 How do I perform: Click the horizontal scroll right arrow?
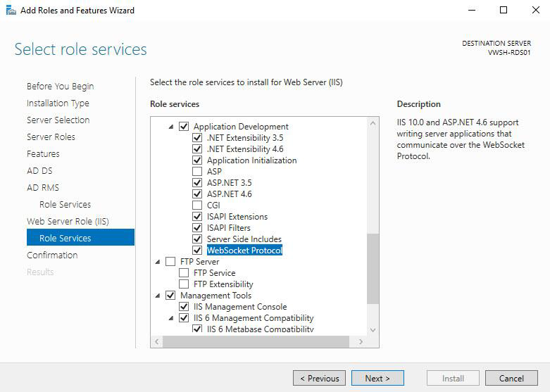(x=361, y=341)
